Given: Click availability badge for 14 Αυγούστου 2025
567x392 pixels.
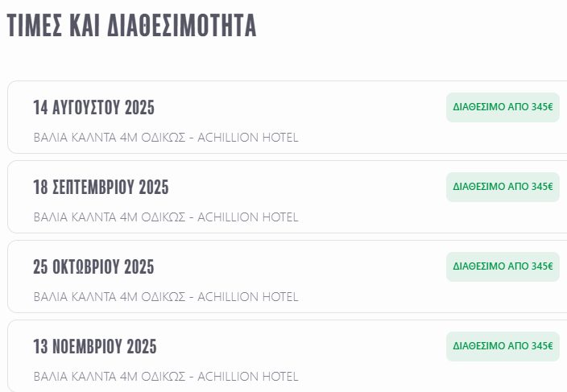Looking at the screenshot, I should click(x=503, y=107).
